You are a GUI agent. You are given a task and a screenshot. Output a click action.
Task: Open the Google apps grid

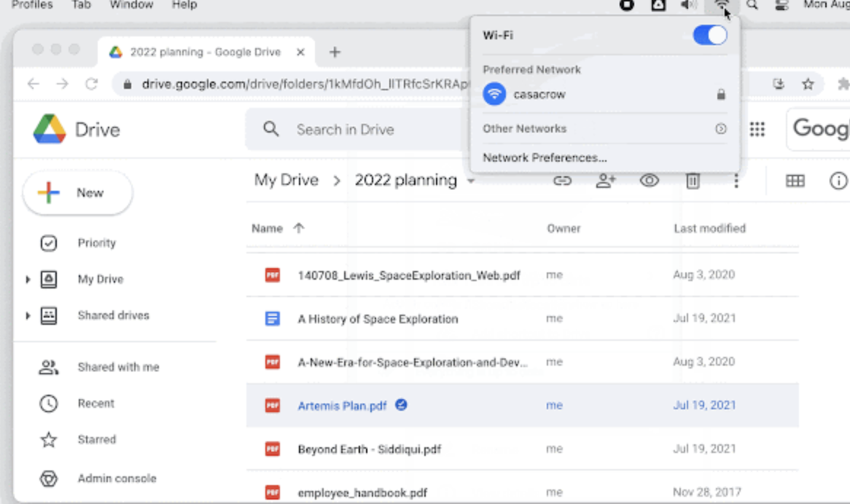tap(757, 129)
